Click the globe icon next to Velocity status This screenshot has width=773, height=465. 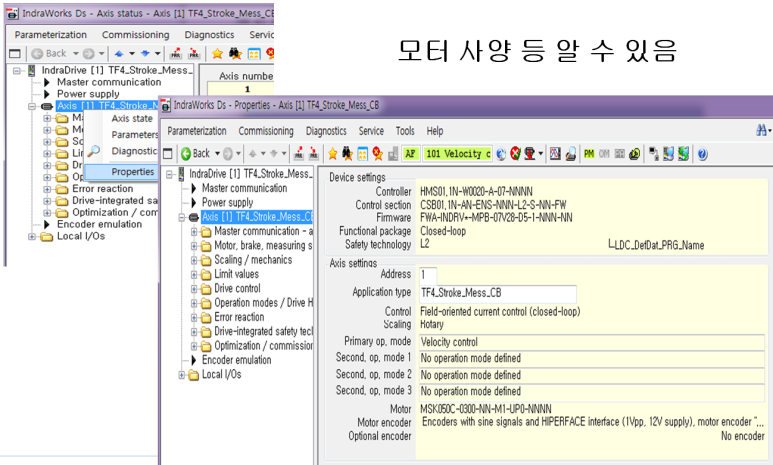501,154
